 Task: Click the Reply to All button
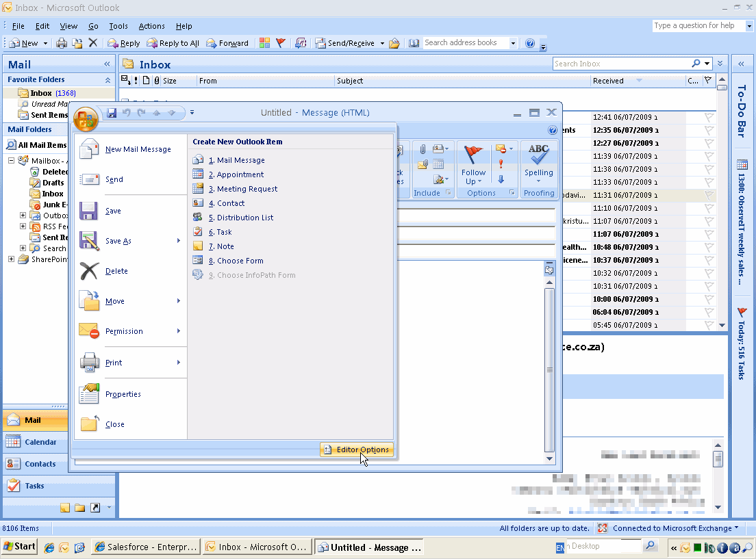point(173,43)
